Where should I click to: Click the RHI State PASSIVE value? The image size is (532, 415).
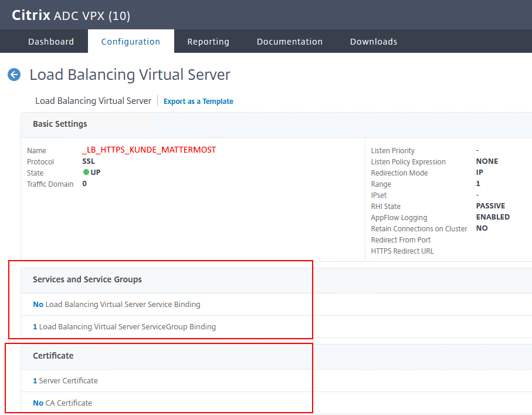pyautogui.click(x=490, y=206)
